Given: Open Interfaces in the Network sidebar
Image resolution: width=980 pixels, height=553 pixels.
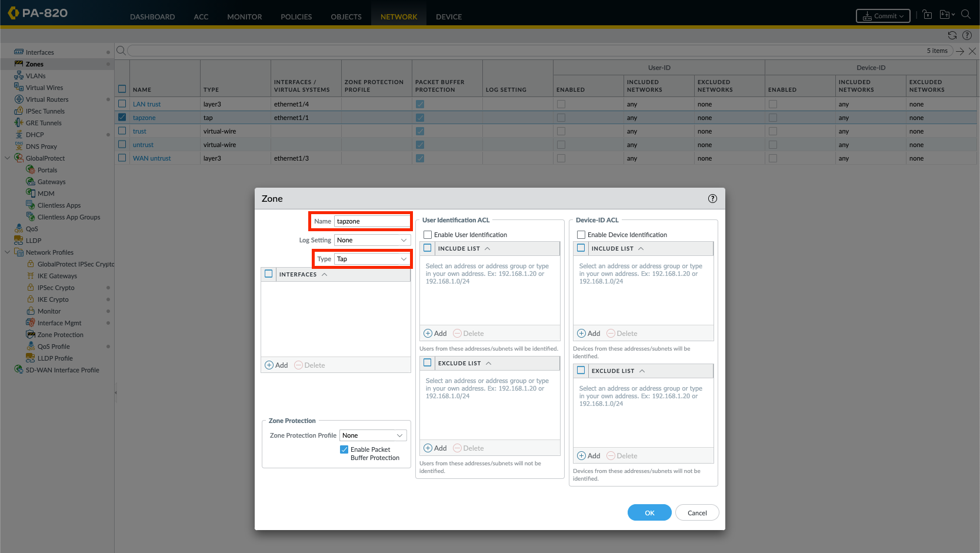Looking at the screenshot, I should coord(39,52).
